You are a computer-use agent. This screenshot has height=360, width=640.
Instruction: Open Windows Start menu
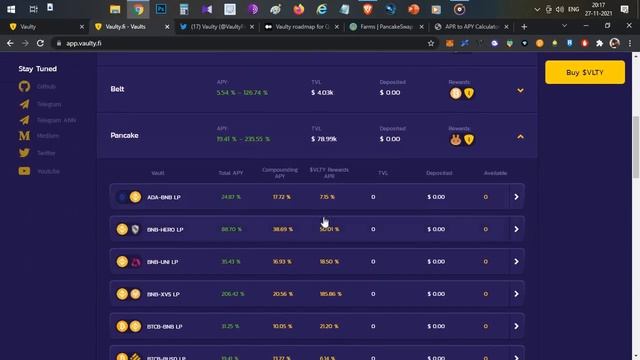point(11,9)
